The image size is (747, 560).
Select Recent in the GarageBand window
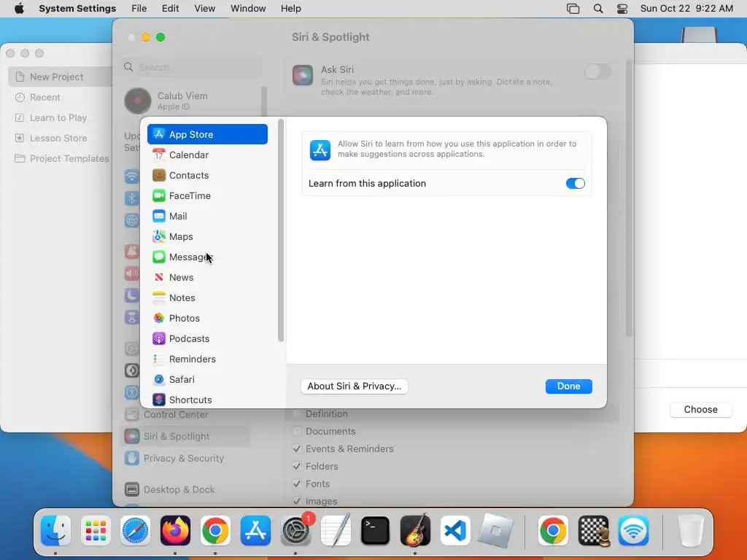(x=61, y=97)
